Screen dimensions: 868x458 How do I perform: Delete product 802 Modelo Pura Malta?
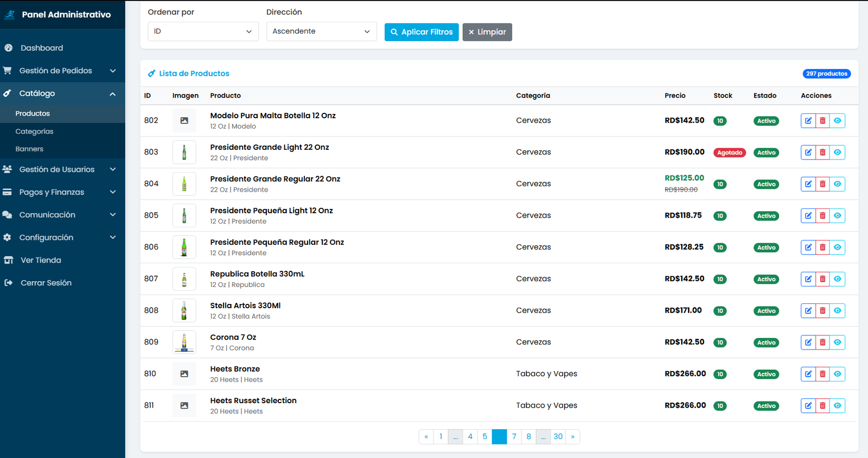822,120
